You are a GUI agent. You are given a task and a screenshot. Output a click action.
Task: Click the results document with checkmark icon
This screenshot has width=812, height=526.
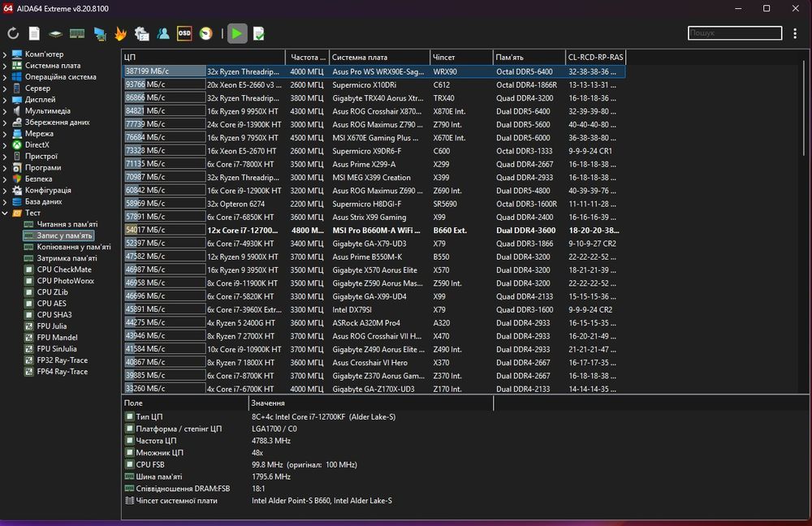(259, 33)
